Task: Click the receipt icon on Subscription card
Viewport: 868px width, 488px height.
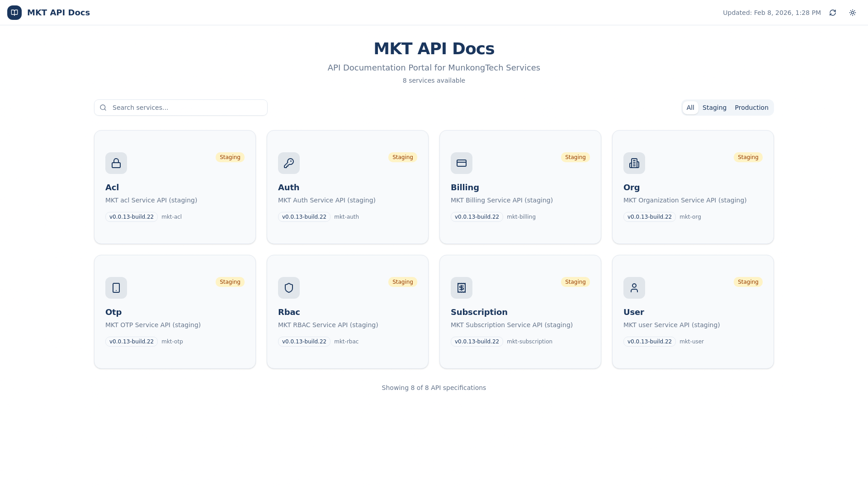Action: coord(462,288)
